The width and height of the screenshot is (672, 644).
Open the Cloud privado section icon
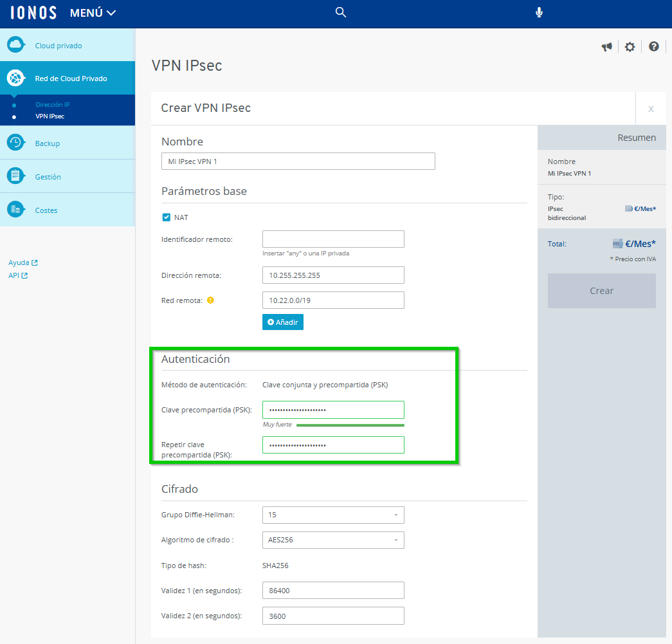pyautogui.click(x=17, y=45)
